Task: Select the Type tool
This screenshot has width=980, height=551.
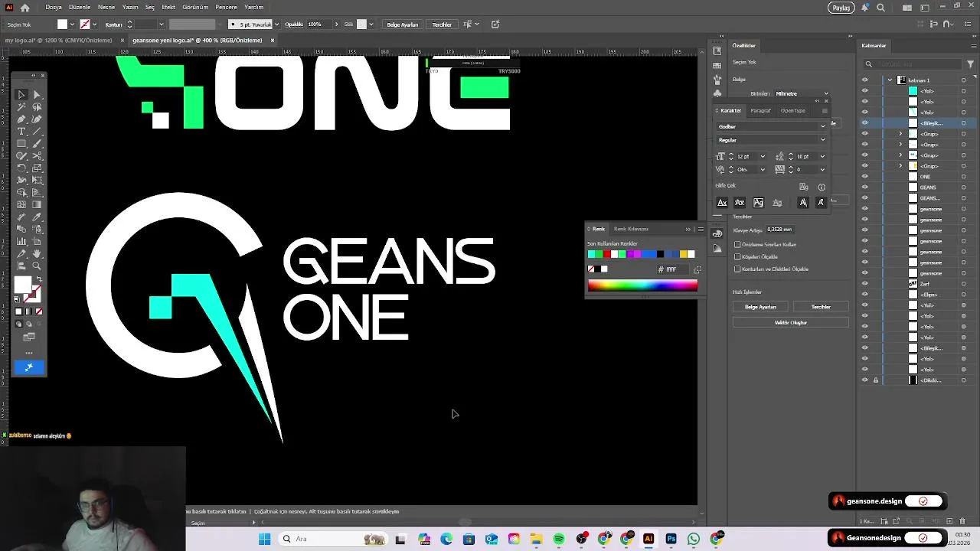Action: tap(21, 132)
